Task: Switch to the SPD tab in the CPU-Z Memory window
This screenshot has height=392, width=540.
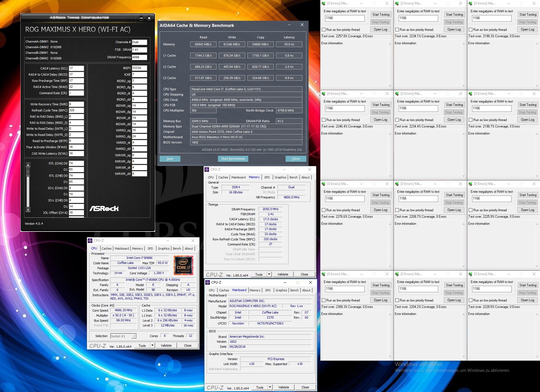Action: click(x=267, y=177)
